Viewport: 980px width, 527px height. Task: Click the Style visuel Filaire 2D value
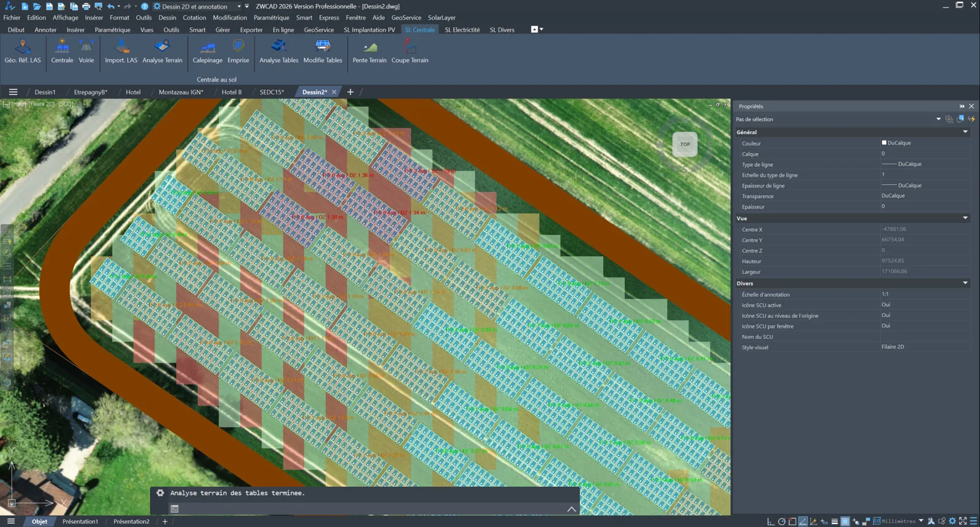coord(892,347)
